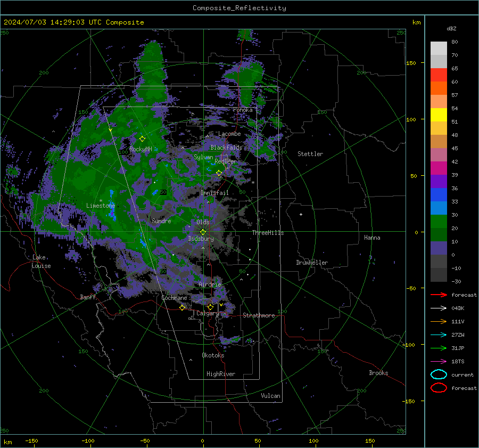The height and width of the screenshot is (448, 479).
Task: Click the dBZ legend heading
Action: (x=451, y=28)
